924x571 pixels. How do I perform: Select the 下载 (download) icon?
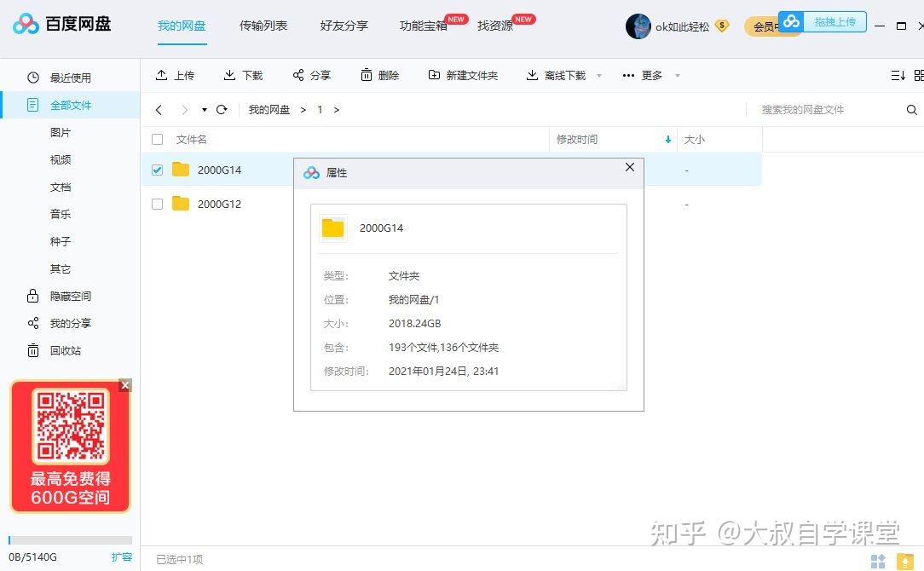(x=228, y=75)
